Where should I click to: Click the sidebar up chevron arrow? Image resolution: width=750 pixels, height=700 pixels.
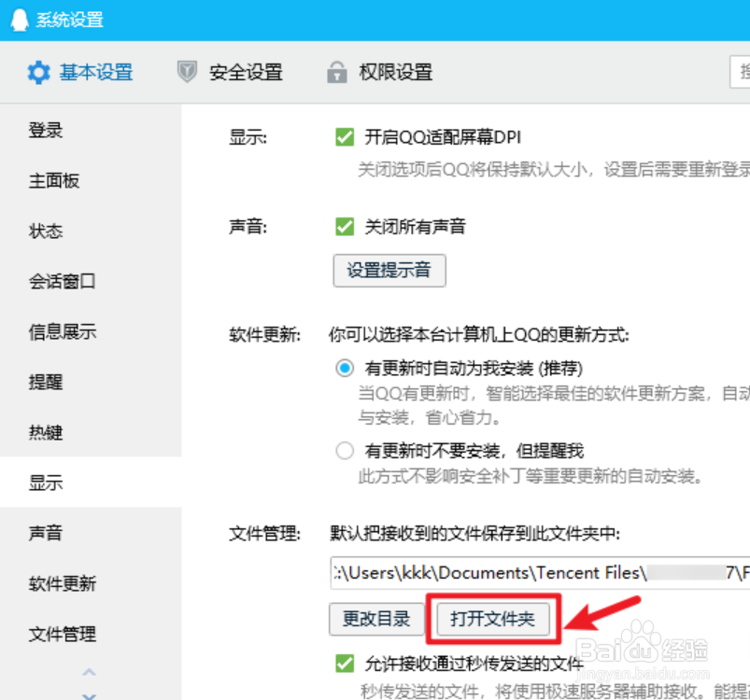click(x=89, y=672)
